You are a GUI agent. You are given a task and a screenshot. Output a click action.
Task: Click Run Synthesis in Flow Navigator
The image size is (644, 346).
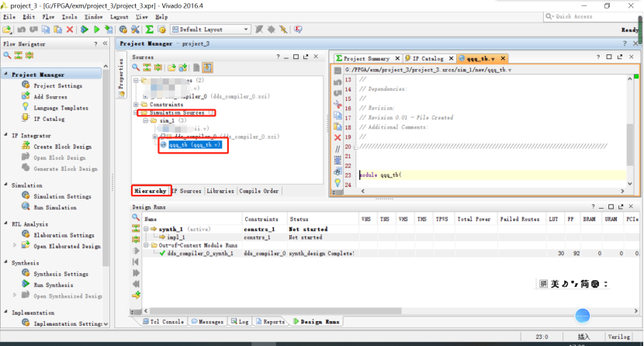[x=54, y=285]
